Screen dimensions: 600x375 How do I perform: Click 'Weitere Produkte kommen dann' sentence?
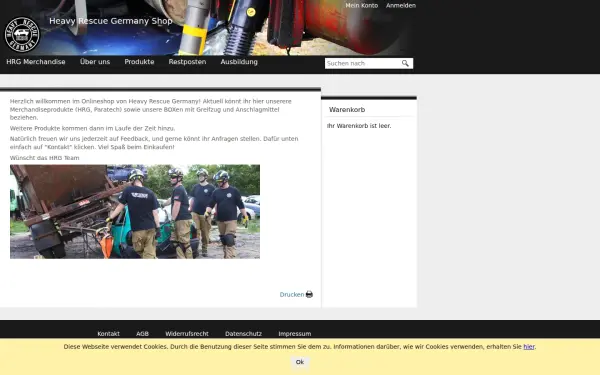pyautogui.click(x=92, y=128)
